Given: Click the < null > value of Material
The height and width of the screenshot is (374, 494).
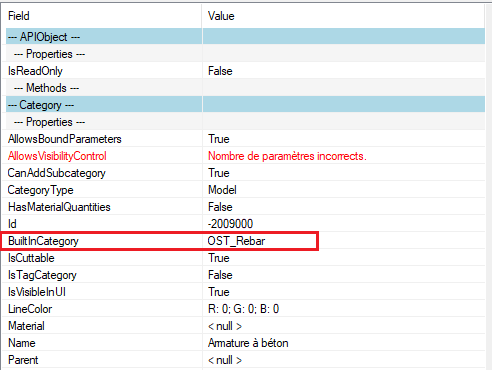Looking at the screenshot, I should tap(225, 326).
